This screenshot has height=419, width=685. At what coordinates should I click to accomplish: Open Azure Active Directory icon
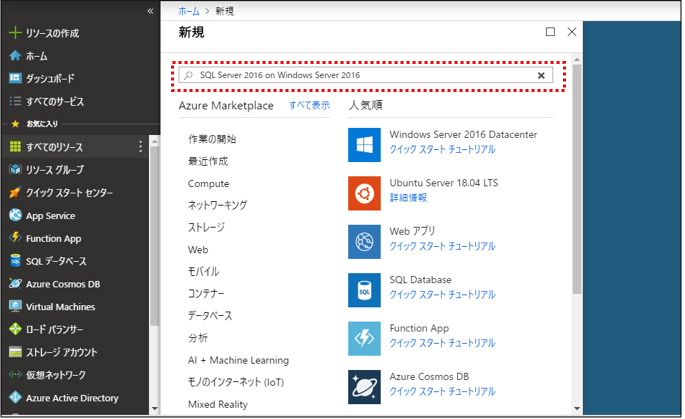15,398
